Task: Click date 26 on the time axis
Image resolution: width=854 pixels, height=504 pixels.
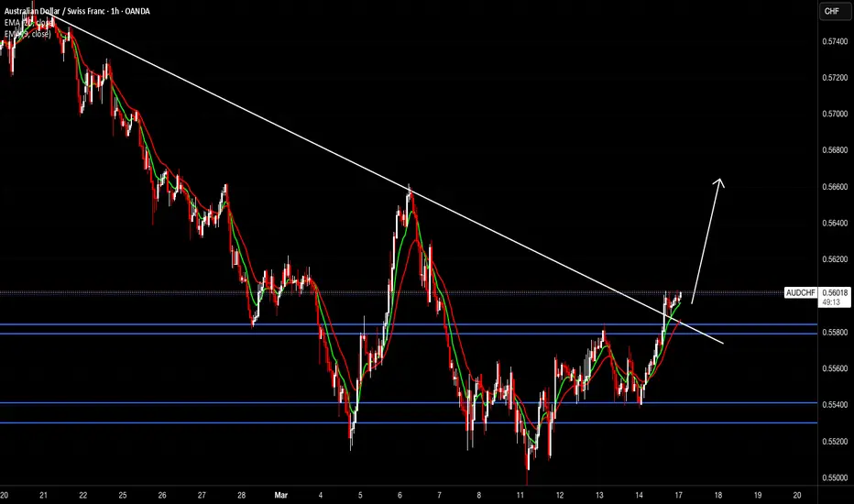Action: tap(162, 495)
